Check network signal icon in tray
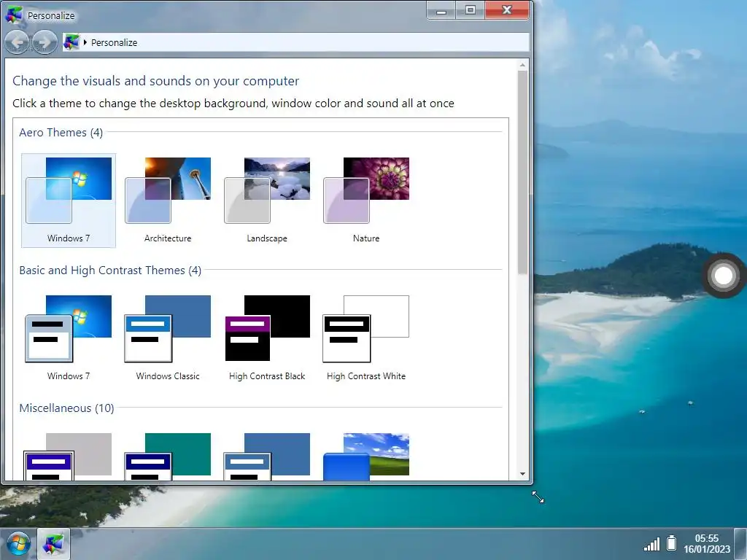This screenshot has height=560, width=747. pos(651,544)
